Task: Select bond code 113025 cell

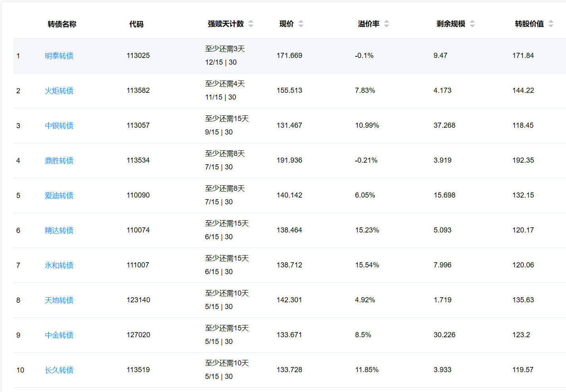Action: click(x=138, y=56)
